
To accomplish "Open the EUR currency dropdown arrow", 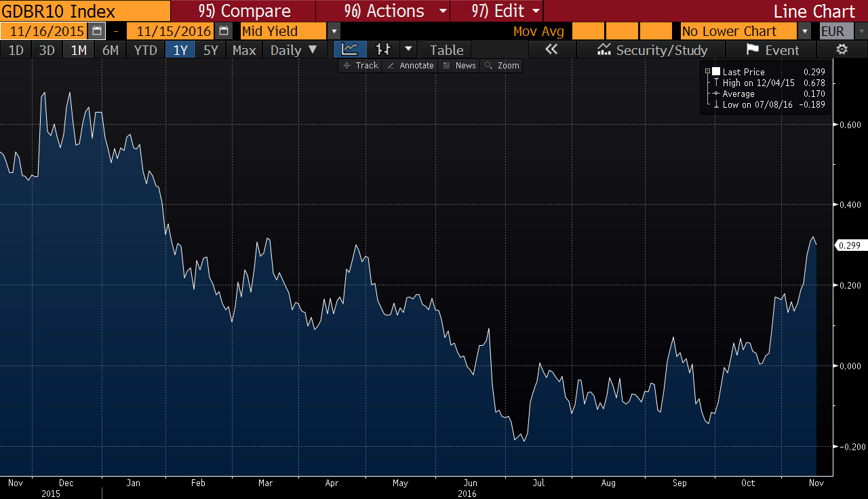I will coord(861,31).
